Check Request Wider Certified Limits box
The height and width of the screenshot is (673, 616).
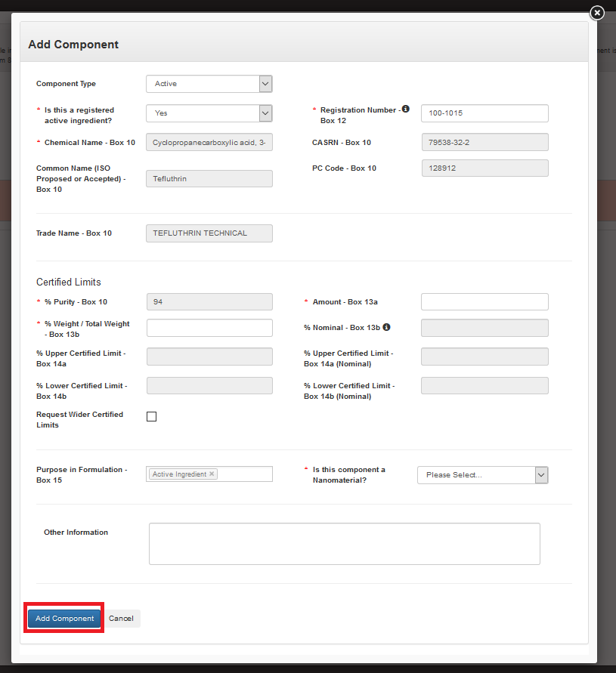tap(151, 416)
